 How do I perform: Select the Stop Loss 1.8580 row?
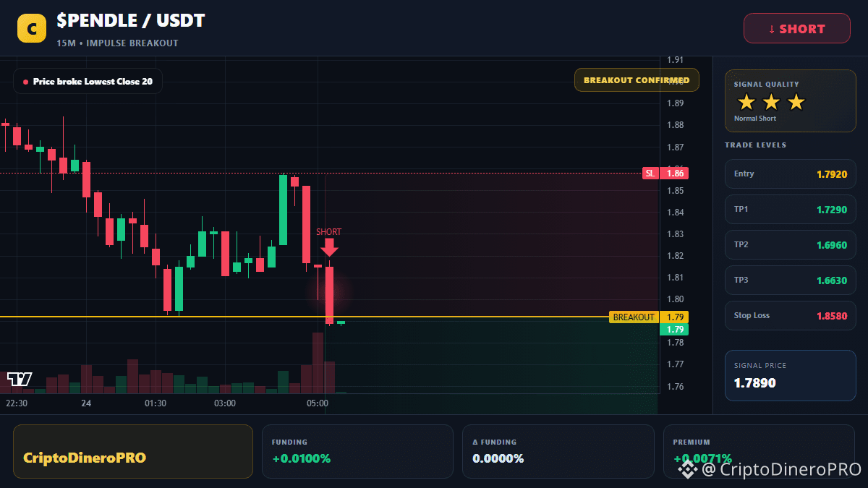coord(791,316)
